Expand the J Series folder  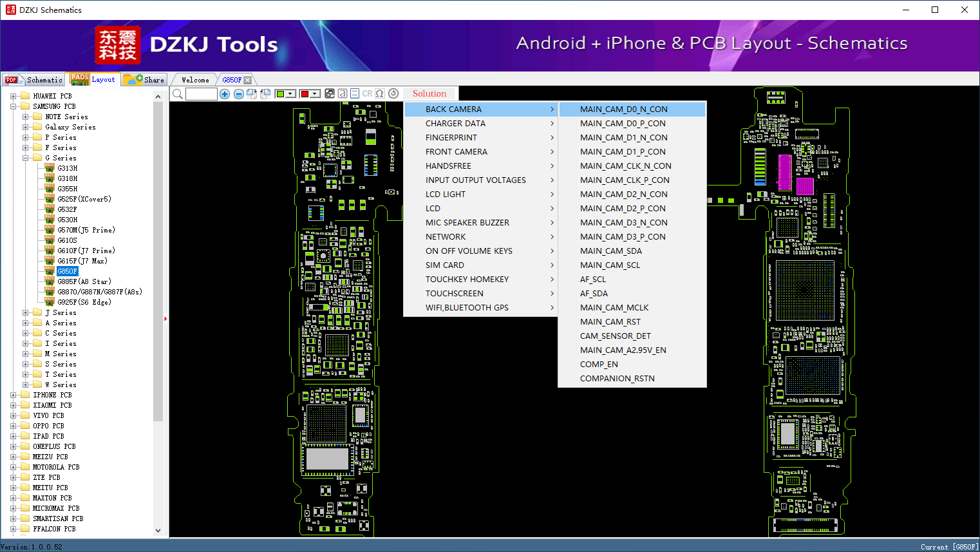[26, 312]
